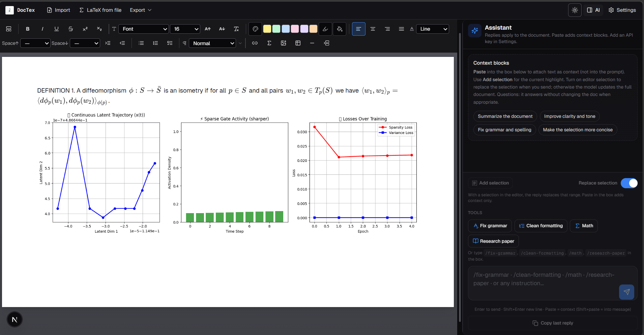Screen dimensions: 644x335
Task: Click LaTeX from file in the top bar
Action: pos(100,10)
